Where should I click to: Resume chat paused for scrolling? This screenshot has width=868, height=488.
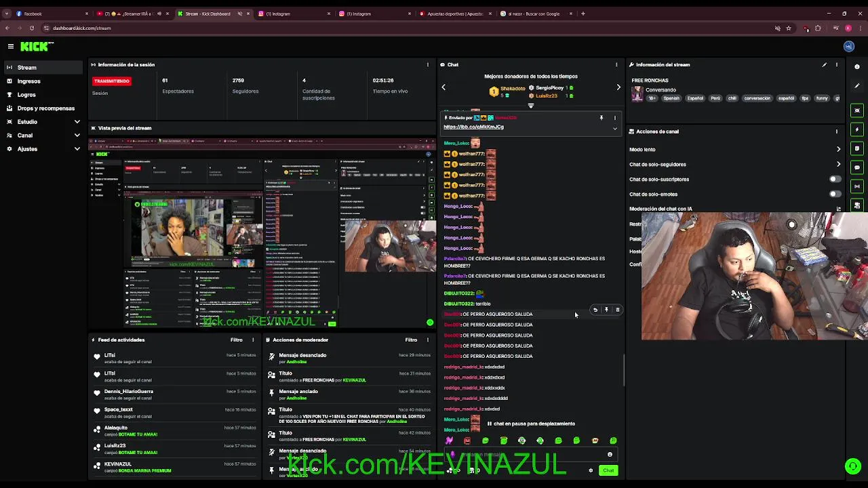click(530, 424)
